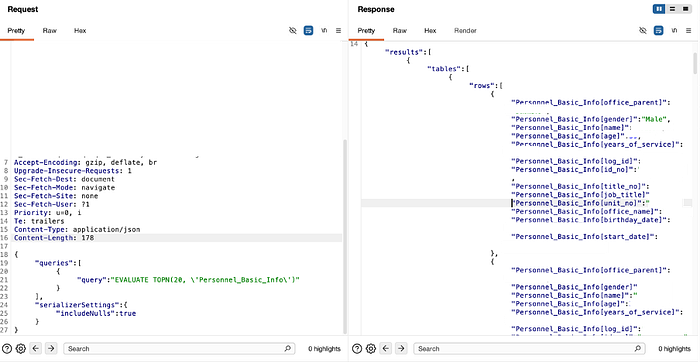The height and width of the screenshot is (362, 700).
Task: Click the Personnel_Basic_Info[title_no] line
Action: click(x=580, y=186)
